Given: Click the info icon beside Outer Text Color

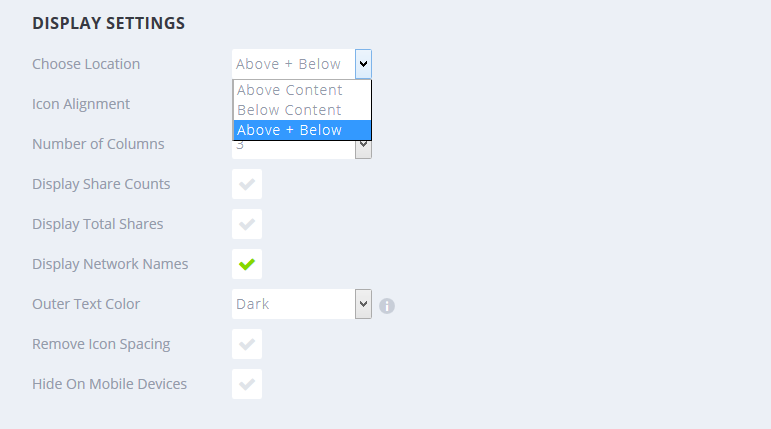Looking at the screenshot, I should tap(387, 305).
